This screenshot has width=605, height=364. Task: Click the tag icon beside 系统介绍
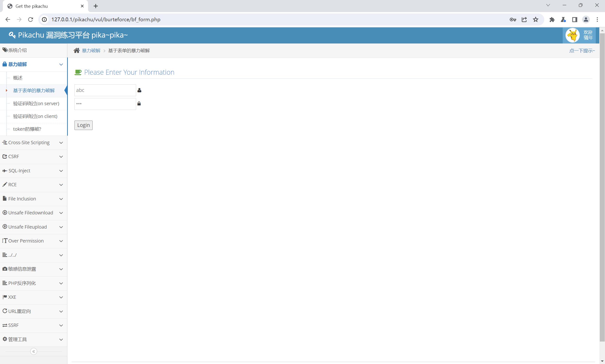pos(5,50)
